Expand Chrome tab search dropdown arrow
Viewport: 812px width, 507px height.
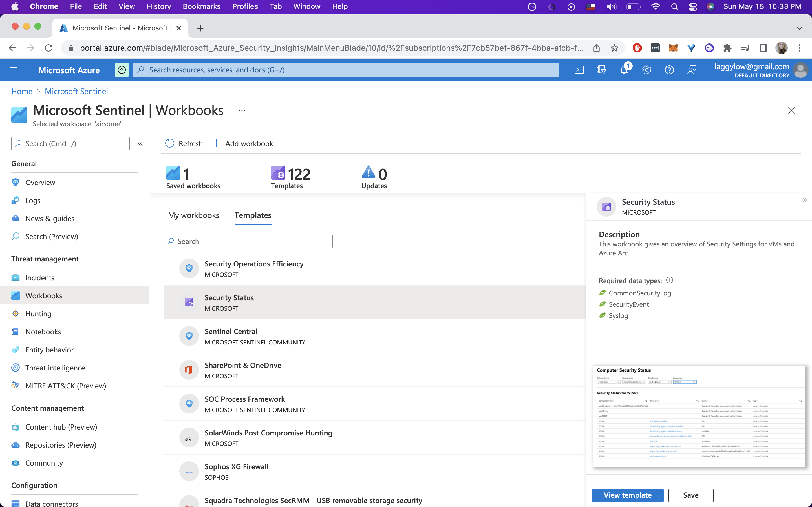[x=800, y=28]
